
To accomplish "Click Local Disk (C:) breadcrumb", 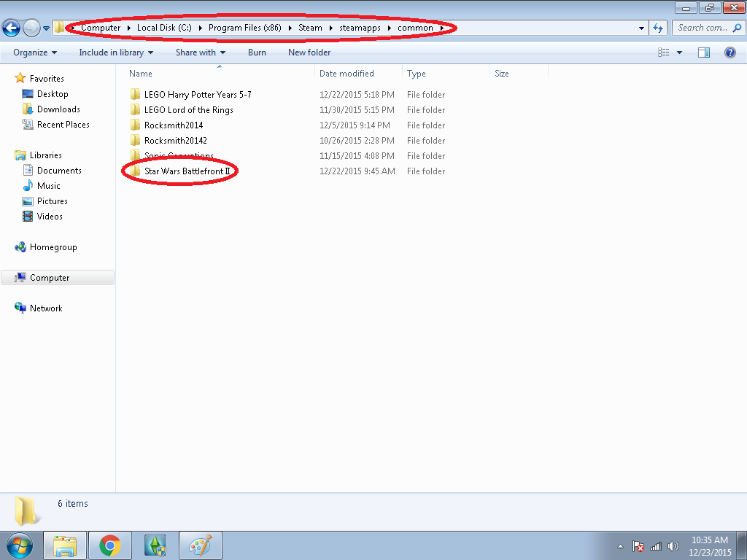I will [x=164, y=28].
